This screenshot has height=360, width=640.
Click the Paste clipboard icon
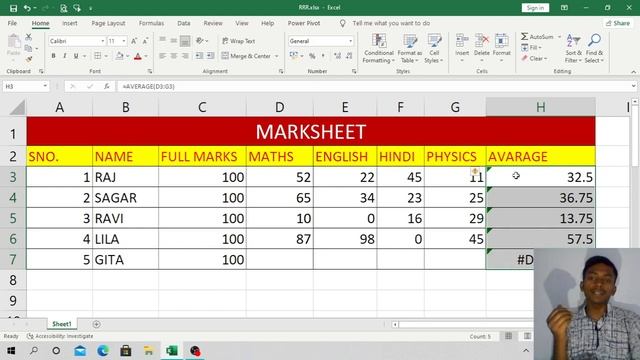(13, 42)
